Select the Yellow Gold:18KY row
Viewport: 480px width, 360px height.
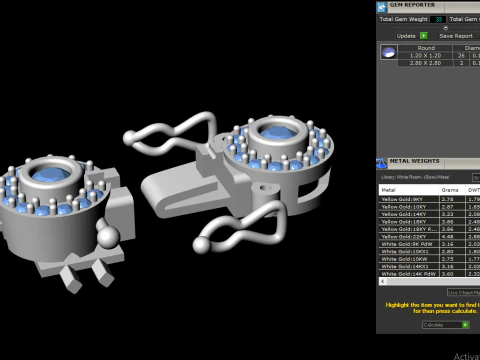(x=429, y=222)
